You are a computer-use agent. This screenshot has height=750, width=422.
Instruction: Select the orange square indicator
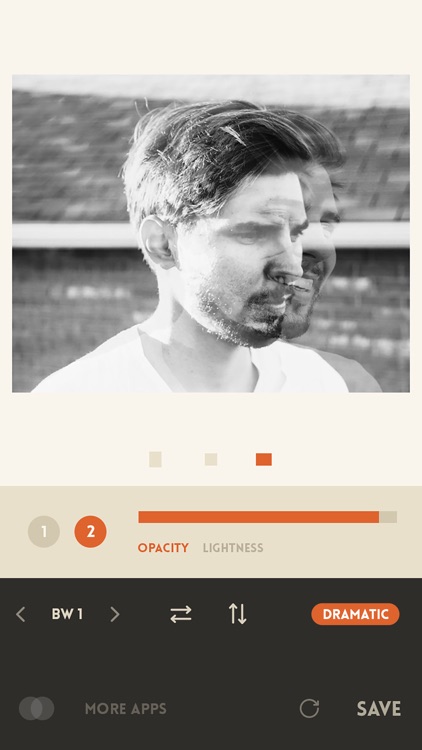click(x=264, y=459)
